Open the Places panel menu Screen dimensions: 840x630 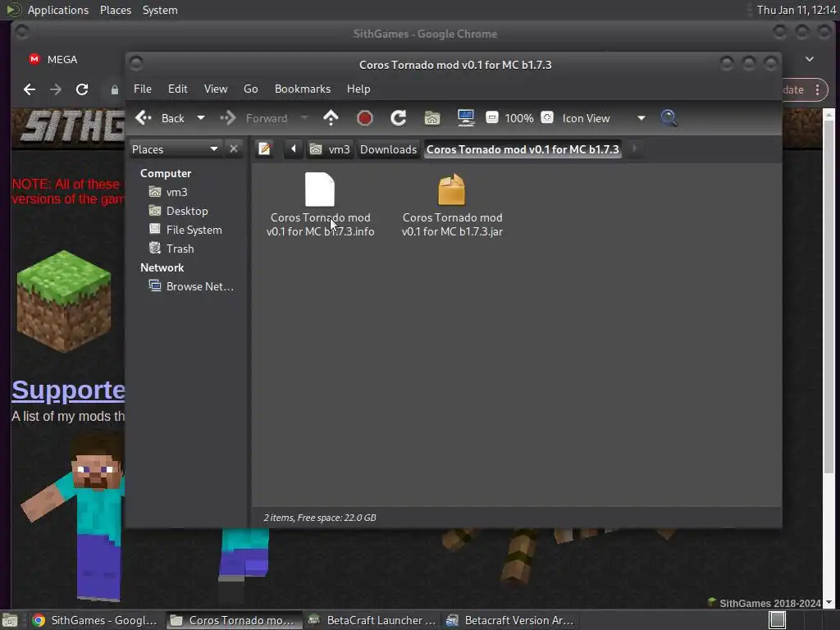pyautogui.click(x=116, y=10)
